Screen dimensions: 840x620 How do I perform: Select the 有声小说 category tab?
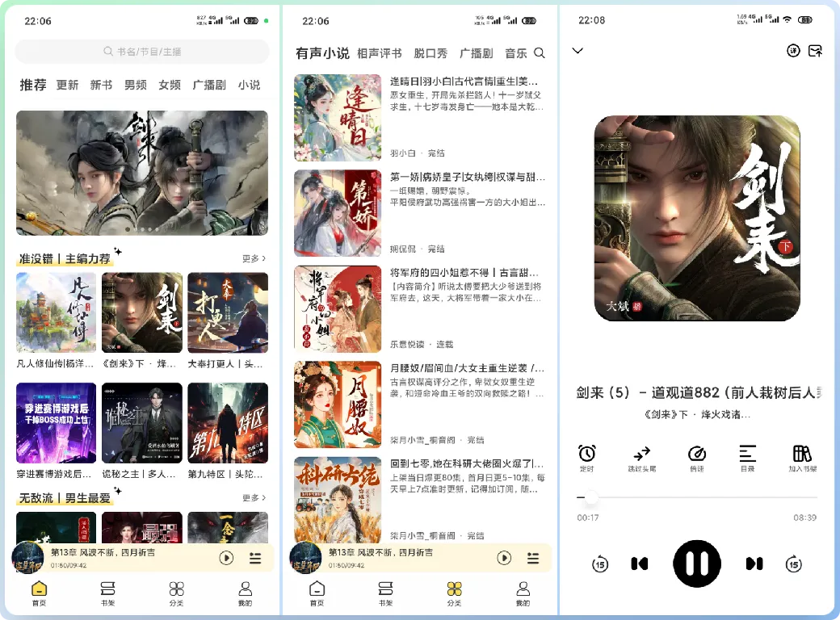pos(322,53)
